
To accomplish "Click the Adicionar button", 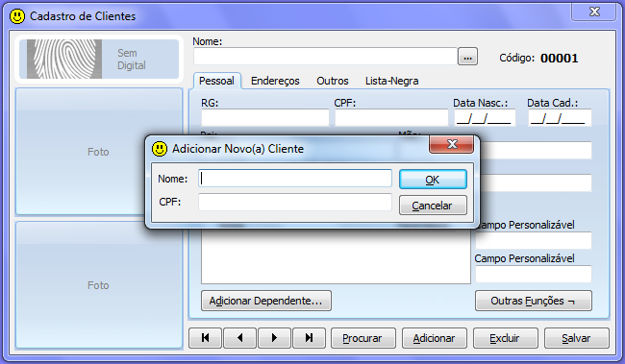I will [x=434, y=338].
